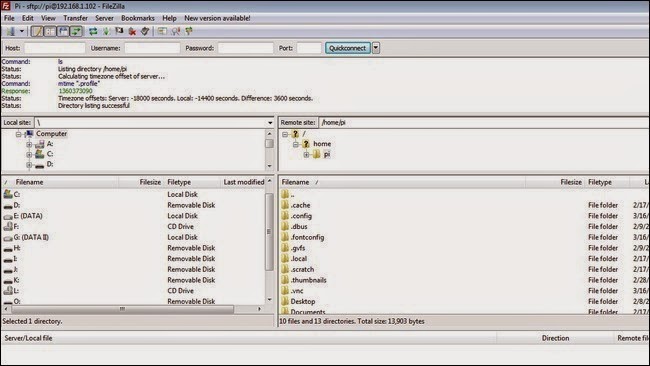Toggle message log display

pos(37,31)
